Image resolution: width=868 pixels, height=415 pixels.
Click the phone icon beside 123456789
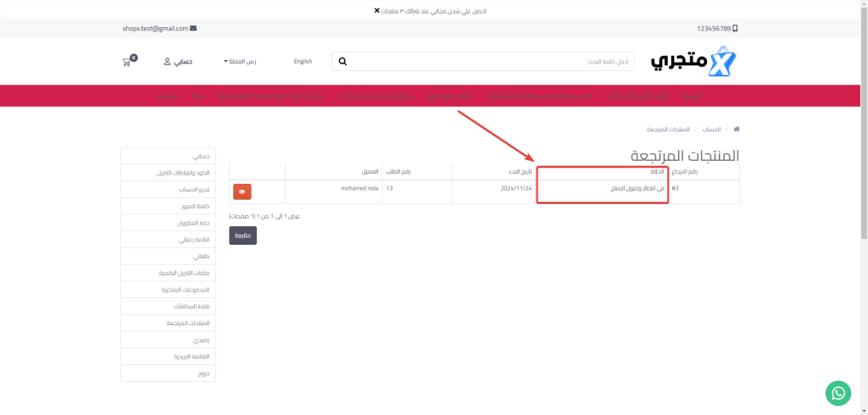pyautogui.click(x=735, y=28)
